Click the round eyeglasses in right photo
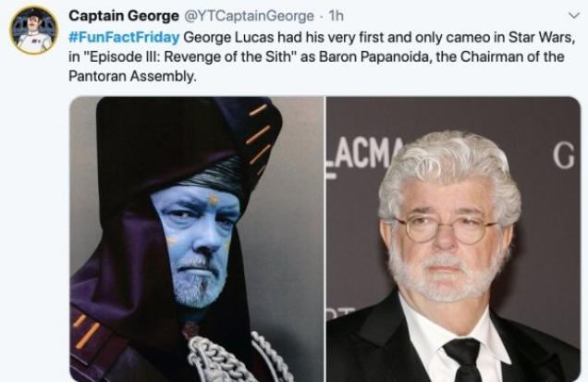This screenshot has width=588, height=382. coord(446,228)
